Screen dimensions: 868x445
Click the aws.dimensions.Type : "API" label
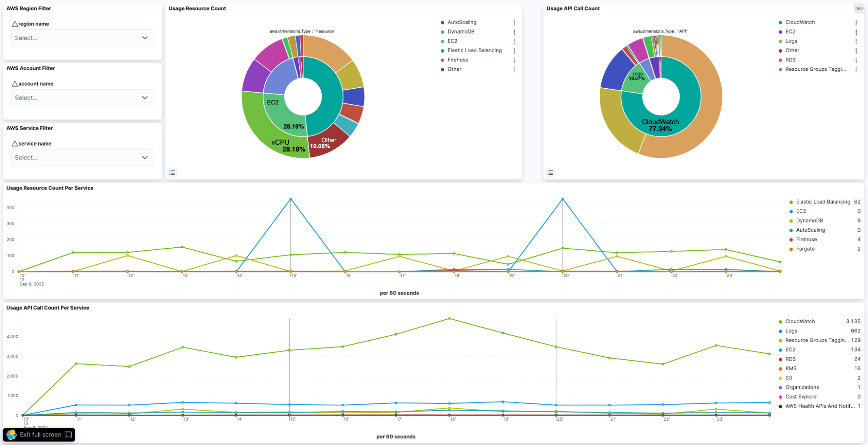(x=660, y=31)
